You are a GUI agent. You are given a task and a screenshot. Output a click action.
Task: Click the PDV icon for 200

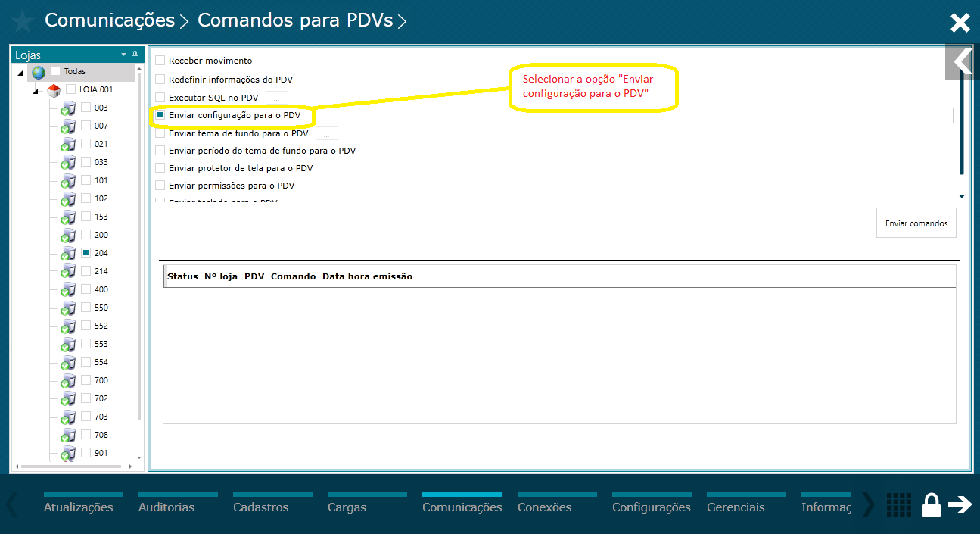68,236
